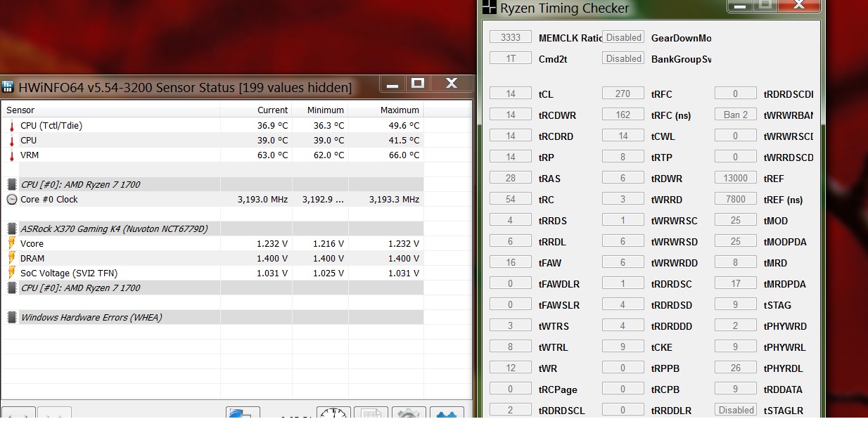868x438 pixels.
Task: Click the lightning icon beside SoC Voltage
Action: 12,273
